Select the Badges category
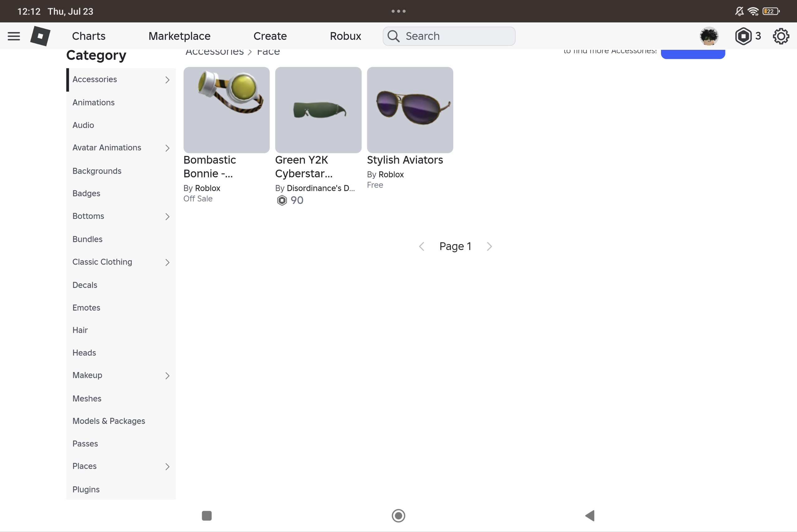This screenshot has width=797, height=532. [121, 193]
